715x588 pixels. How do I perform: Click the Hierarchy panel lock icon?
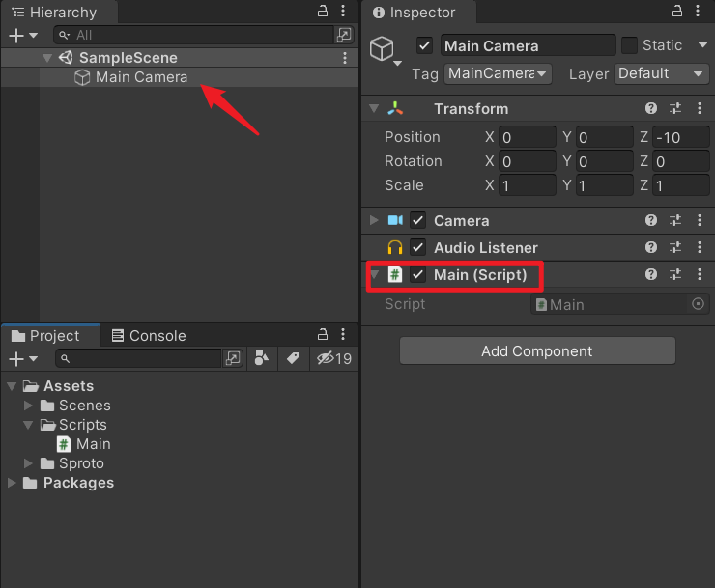click(323, 12)
